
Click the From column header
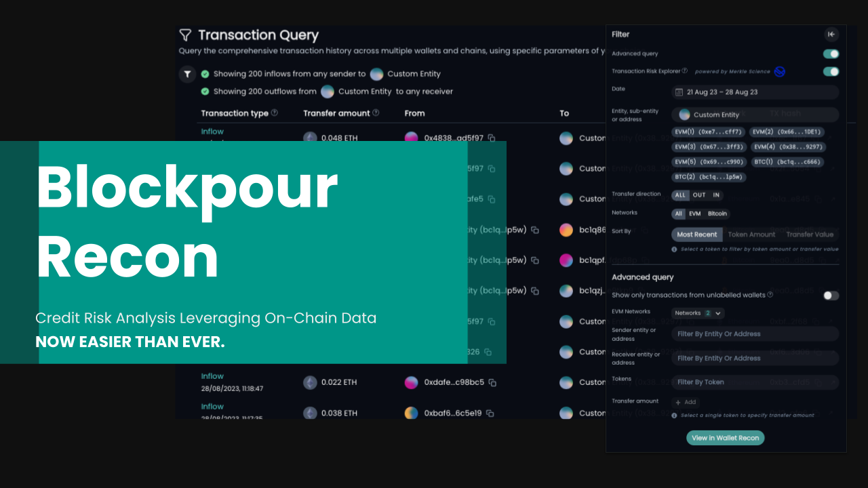[414, 113]
